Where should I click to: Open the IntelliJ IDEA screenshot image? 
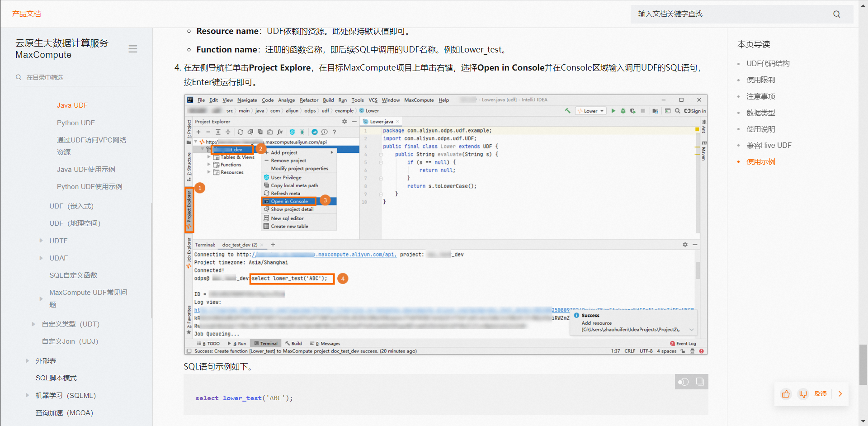446,225
